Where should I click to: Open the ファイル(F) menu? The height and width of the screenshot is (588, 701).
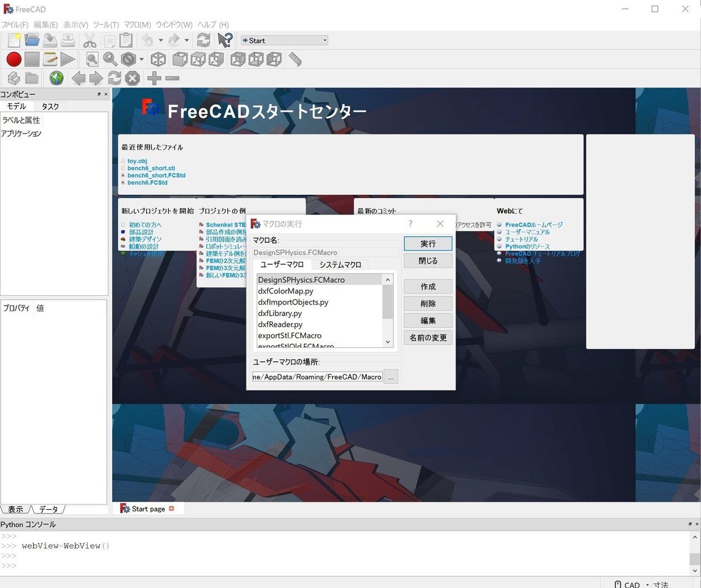click(15, 25)
